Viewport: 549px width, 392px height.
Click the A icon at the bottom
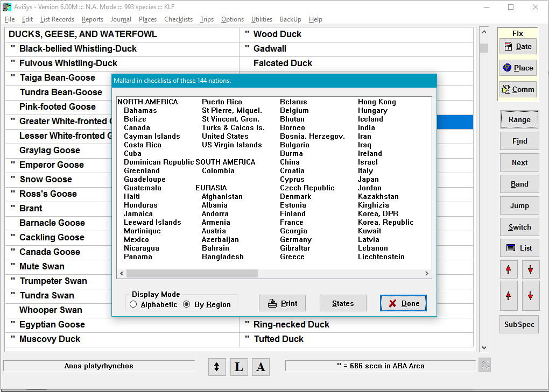coord(261,367)
